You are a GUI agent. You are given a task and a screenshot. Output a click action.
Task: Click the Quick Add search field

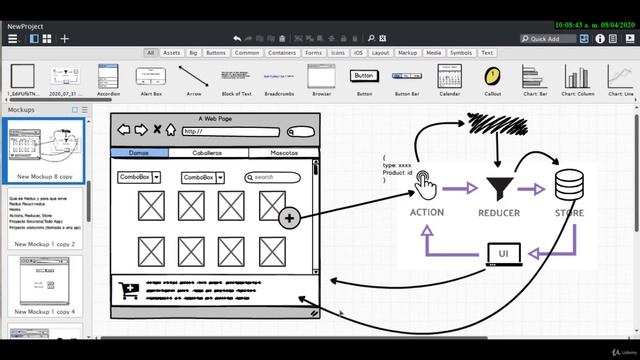coord(548,39)
